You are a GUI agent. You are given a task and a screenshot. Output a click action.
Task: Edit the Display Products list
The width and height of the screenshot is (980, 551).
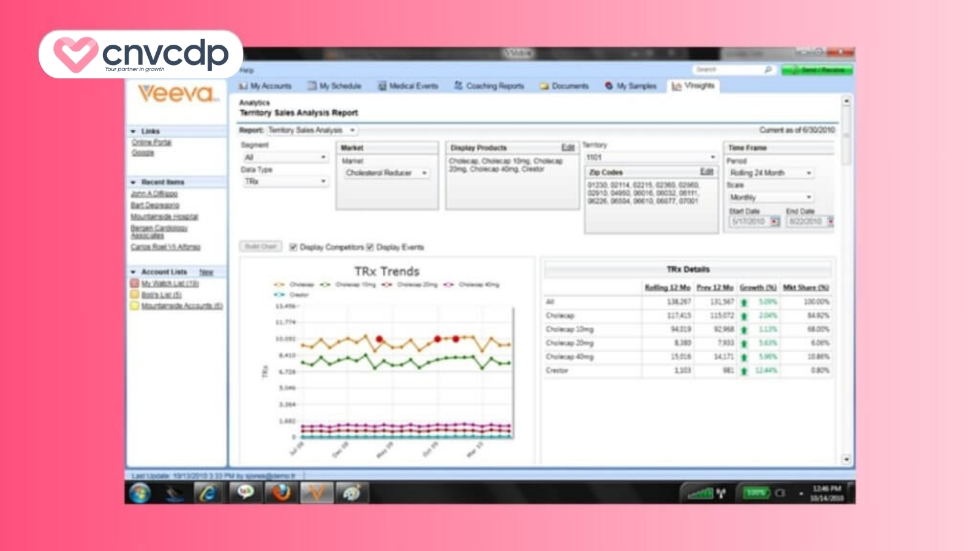coord(568,148)
